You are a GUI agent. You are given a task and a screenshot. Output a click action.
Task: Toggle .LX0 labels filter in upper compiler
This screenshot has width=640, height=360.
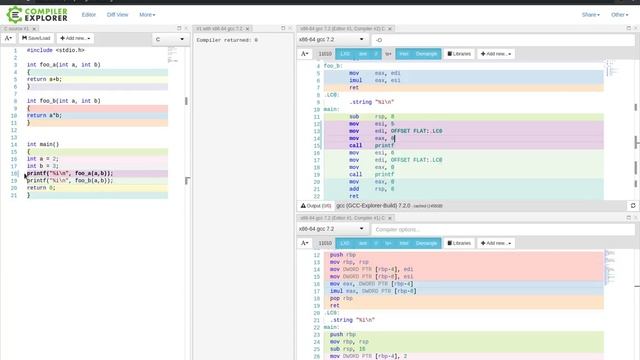click(x=345, y=54)
